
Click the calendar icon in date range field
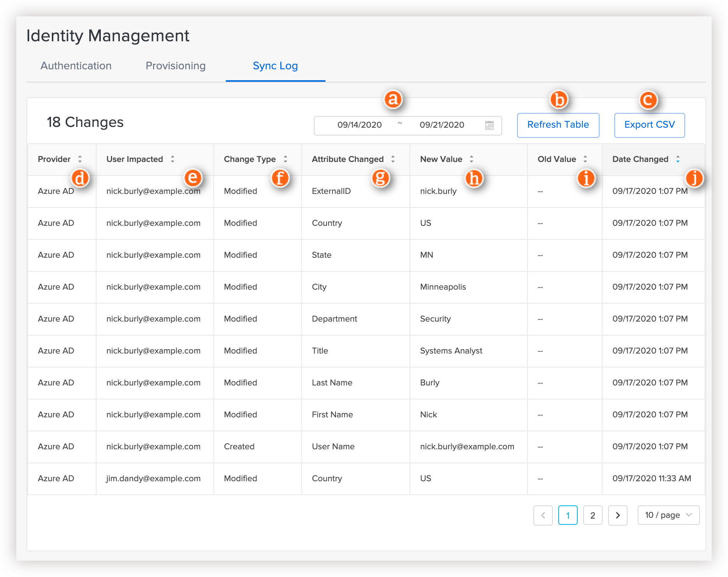click(489, 125)
